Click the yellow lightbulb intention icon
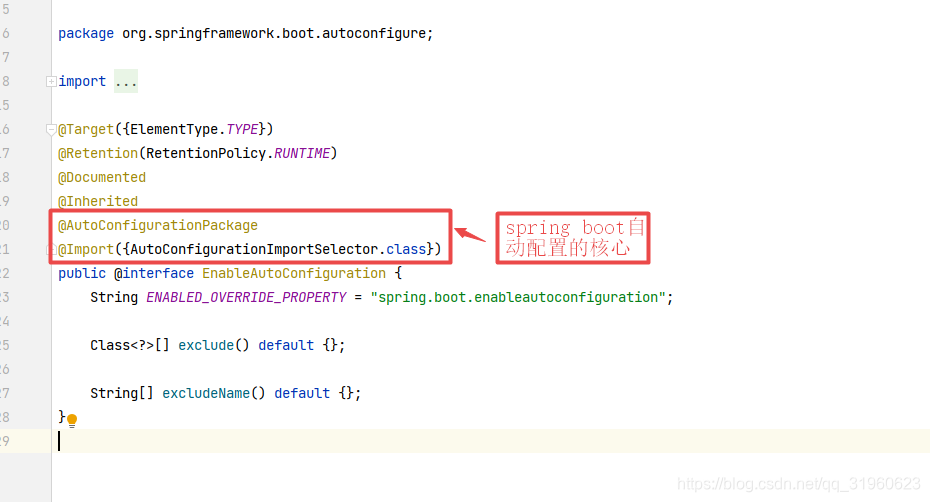The width and height of the screenshot is (930, 502). [x=72, y=420]
